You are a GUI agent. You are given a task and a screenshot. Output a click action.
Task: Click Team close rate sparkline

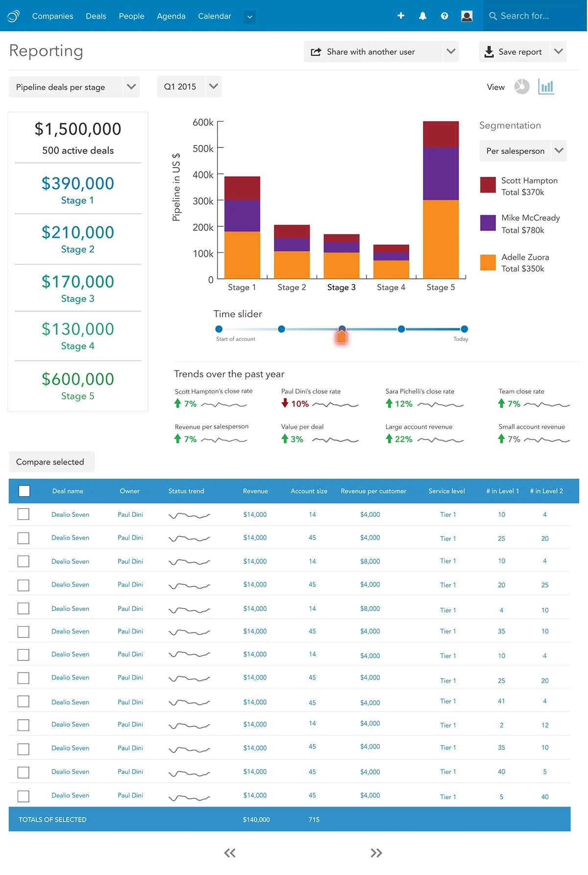[547, 405]
